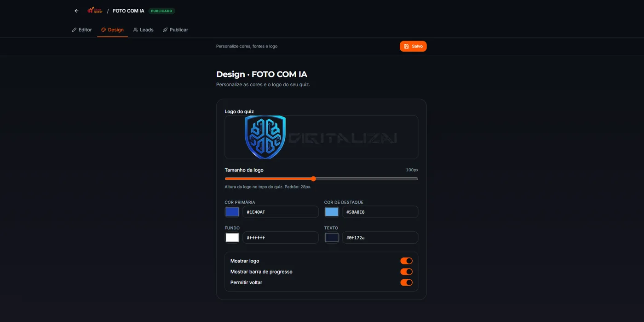Edit the #0f172a text color field
This screenshot has width=644, height=322.
coord(380,238)
